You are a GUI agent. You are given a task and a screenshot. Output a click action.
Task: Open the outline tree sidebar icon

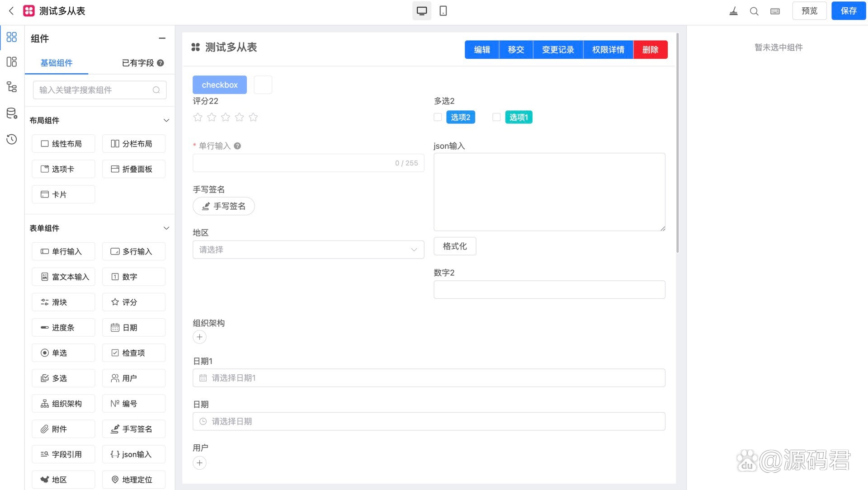pyautogui.click(x=12, y=87)
